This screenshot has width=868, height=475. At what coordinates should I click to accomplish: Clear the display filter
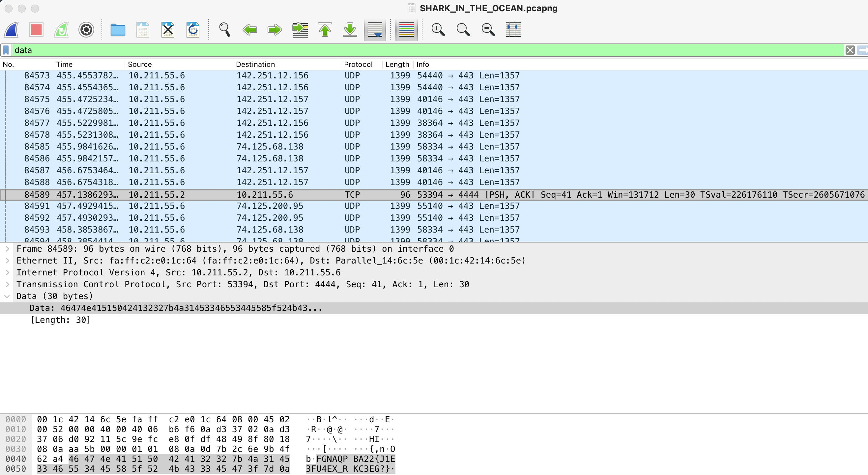tap(850, 50)
